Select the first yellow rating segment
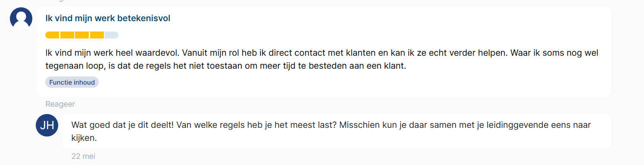This screenshot has width=644, height=165. point(52,35)
